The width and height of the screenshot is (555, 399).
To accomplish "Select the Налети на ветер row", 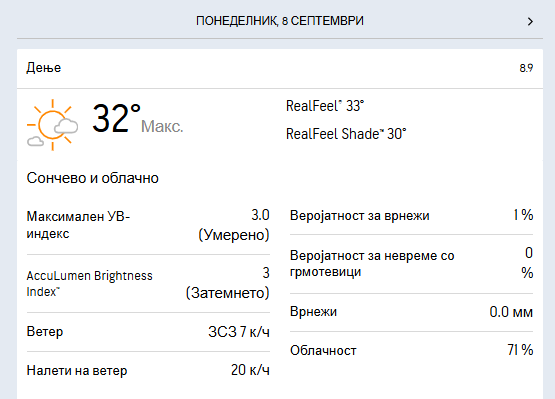I will (148, 370).
